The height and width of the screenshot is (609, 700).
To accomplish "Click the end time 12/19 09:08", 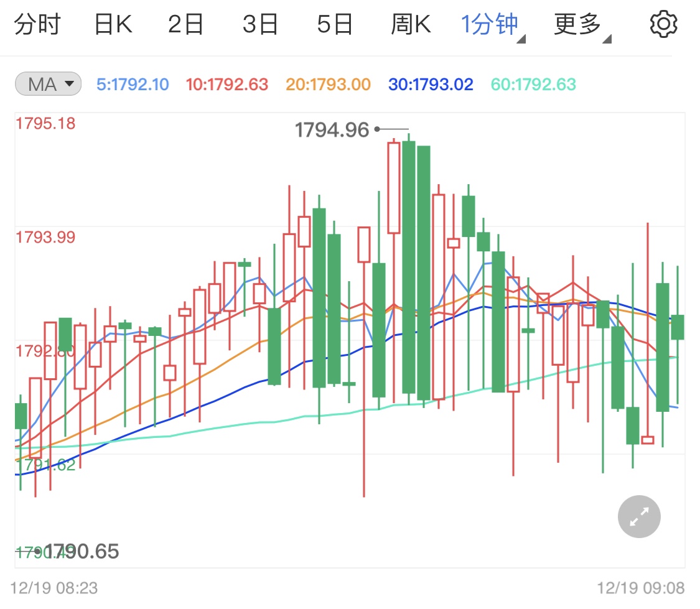I will tap(641, 588).
